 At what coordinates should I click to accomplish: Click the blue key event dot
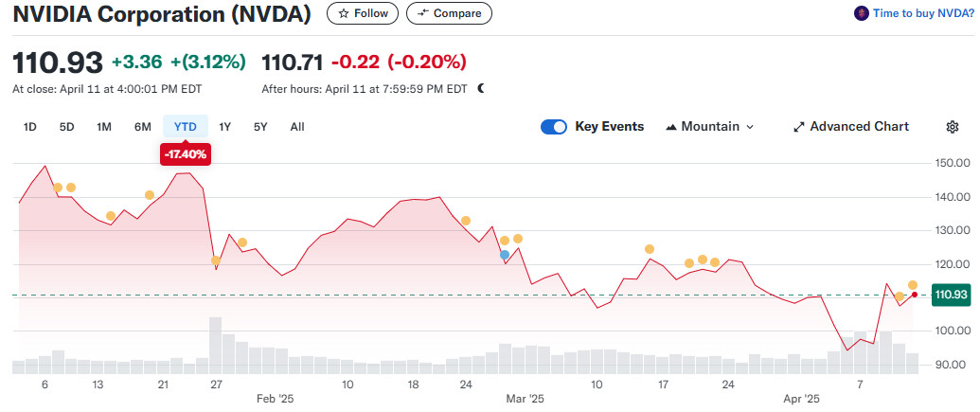[x=505, y=255]
